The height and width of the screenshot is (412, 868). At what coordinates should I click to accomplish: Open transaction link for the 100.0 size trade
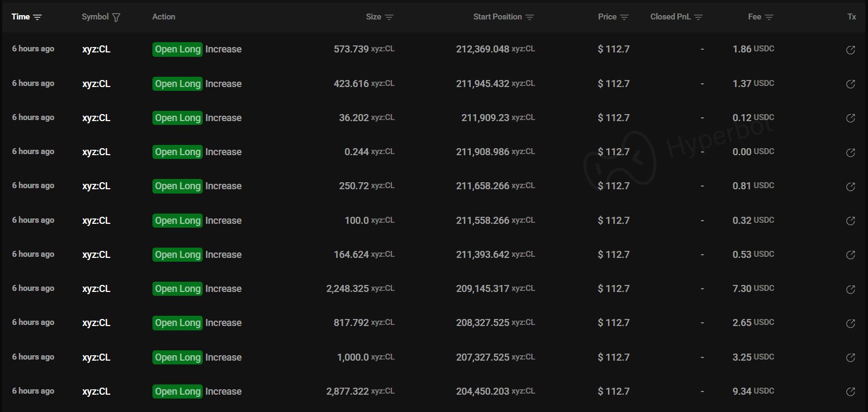[850, 221]
